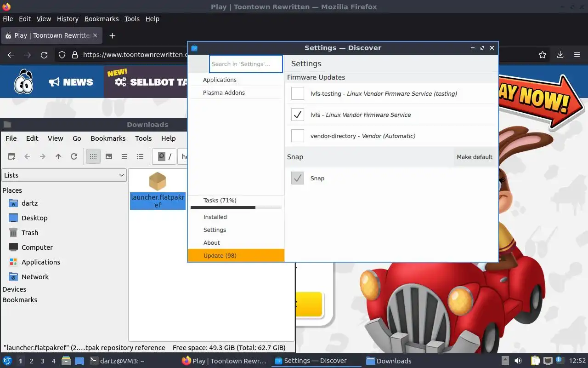Image resolution: width=588 pixels, height=368 pixels.
Task: Open Firefox History menu
Action: pos(68,19)
